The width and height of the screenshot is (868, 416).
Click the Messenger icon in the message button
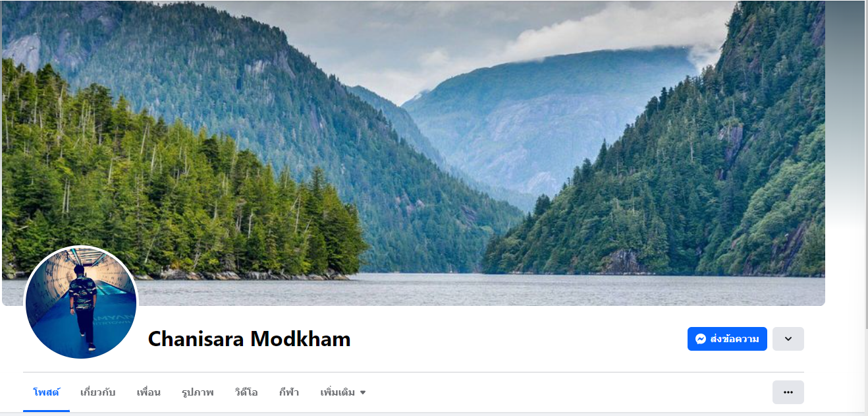tap(701, 339)
